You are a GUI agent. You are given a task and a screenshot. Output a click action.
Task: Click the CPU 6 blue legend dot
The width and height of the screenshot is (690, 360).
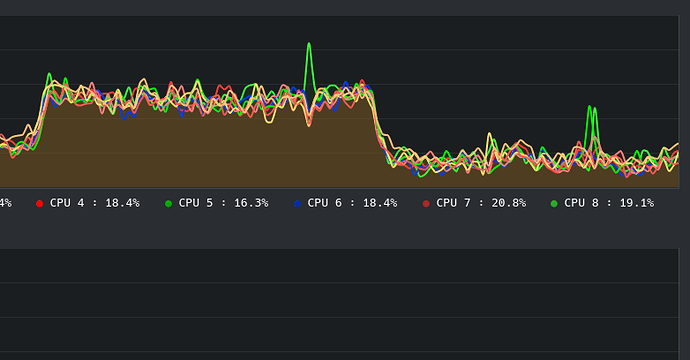[x=297, y=203]
